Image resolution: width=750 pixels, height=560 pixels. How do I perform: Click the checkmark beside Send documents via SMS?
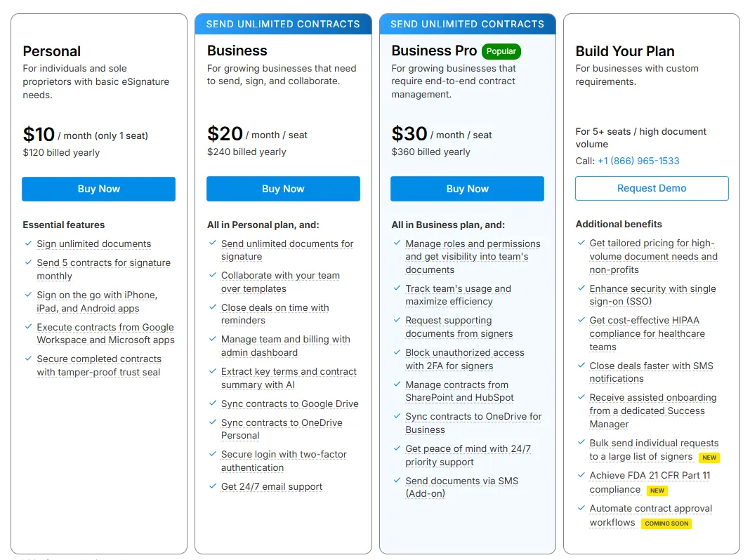(396, 481)
